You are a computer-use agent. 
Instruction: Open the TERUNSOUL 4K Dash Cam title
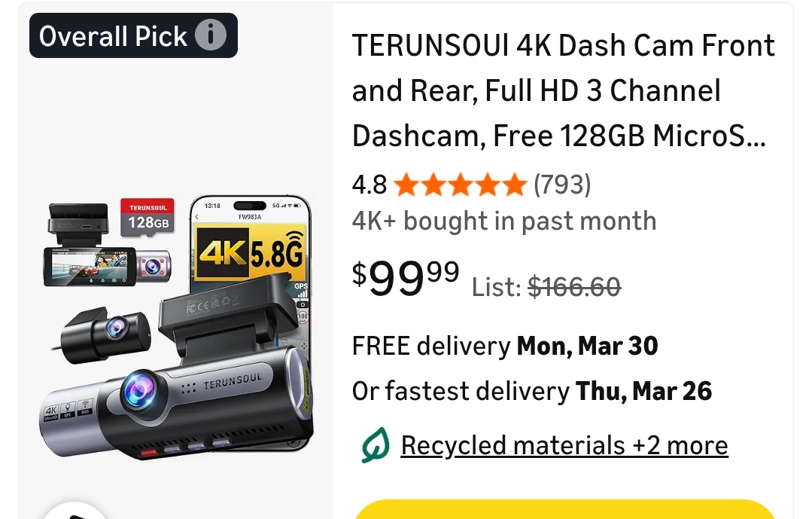tap(563, 91)
